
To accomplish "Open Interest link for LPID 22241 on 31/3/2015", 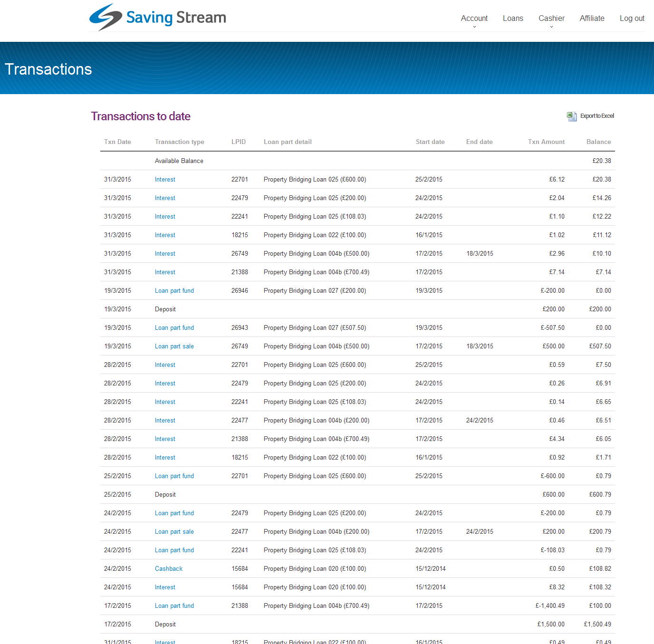I will [x=165, y=216].
